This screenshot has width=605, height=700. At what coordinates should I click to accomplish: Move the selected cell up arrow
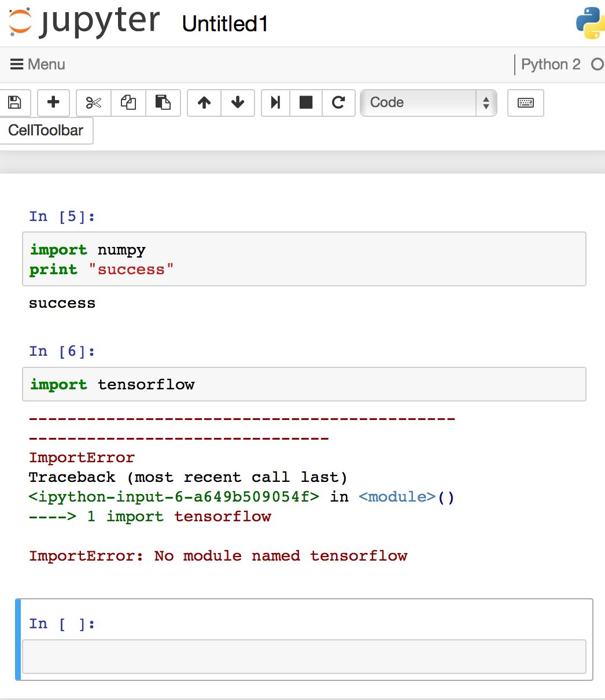204,103
